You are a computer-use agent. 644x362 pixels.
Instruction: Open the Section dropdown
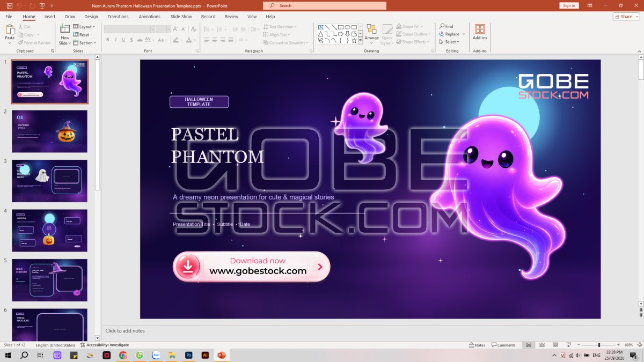(84, 43)
